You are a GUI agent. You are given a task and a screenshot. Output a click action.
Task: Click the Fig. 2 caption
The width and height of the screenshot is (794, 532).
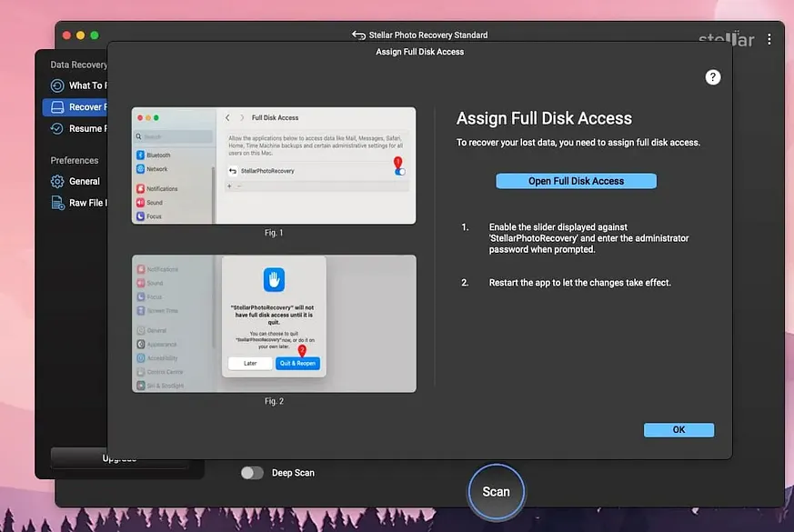click(x=274, y=401)
